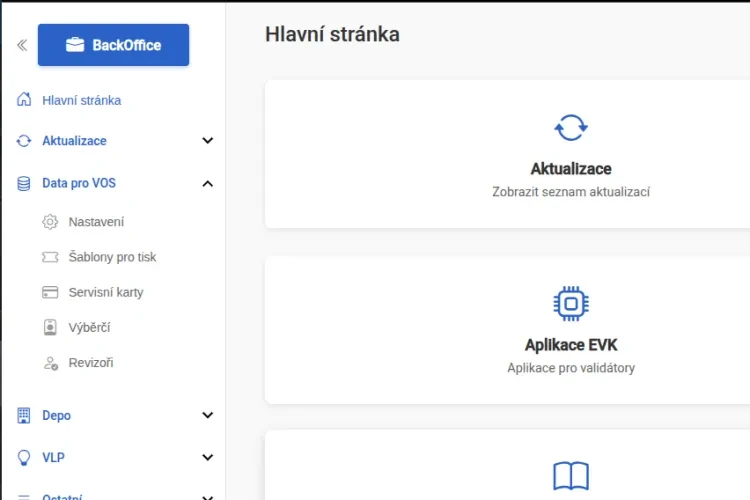This screenshot has width=750, height=500.
Task: Click the badge icon beside Výběrčí
Action: pos(50,327)
